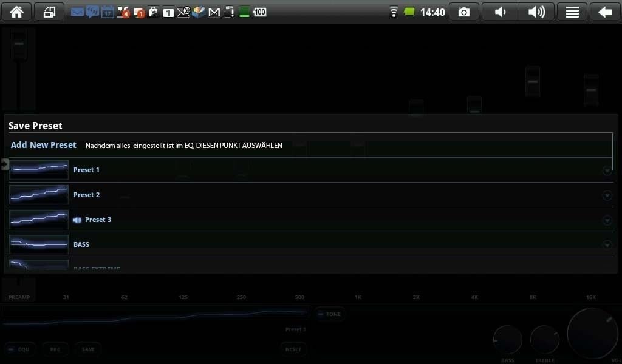Image resolution: width=622 pixels, height=364 pixels.
Task: Check the green battery status icon
Action: pyautogui.click(x=409, y=12)
